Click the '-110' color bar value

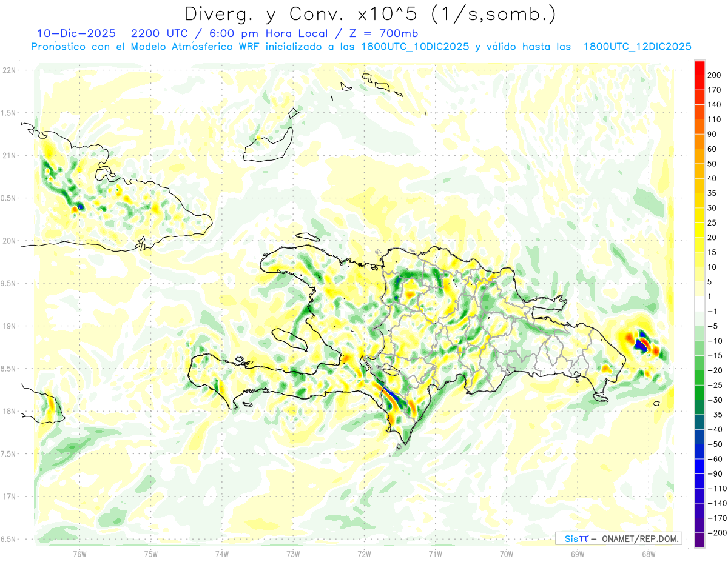coord(717,489)
